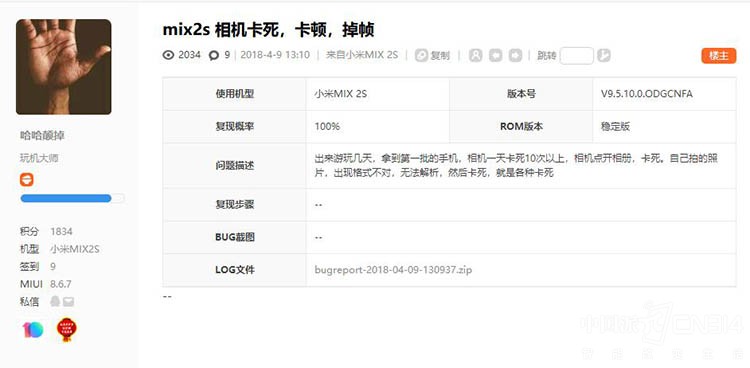Click the 来自小米MIX 2S source link
Viewport: 750px width, 368px height.
(362, 55)
